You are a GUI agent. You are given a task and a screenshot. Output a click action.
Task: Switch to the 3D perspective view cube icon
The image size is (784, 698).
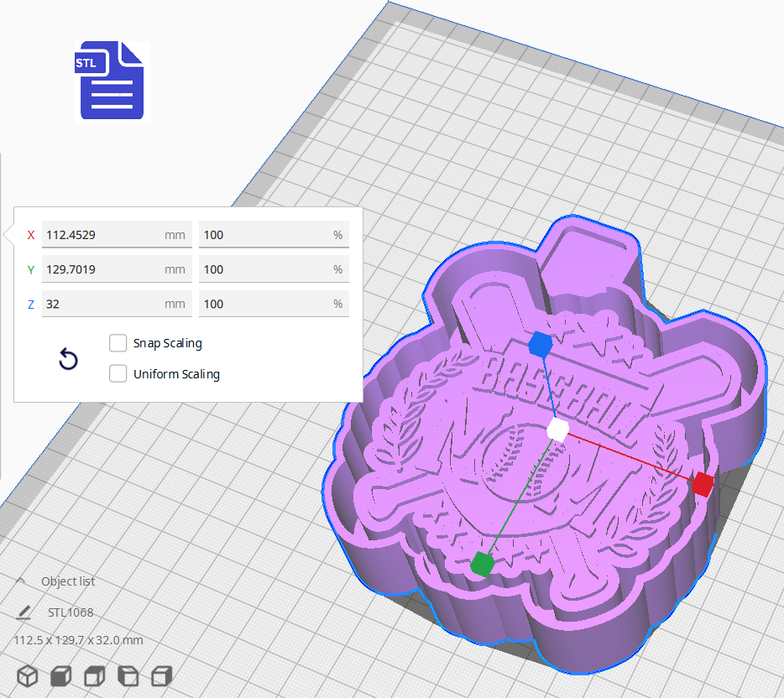tap(28, 675)
